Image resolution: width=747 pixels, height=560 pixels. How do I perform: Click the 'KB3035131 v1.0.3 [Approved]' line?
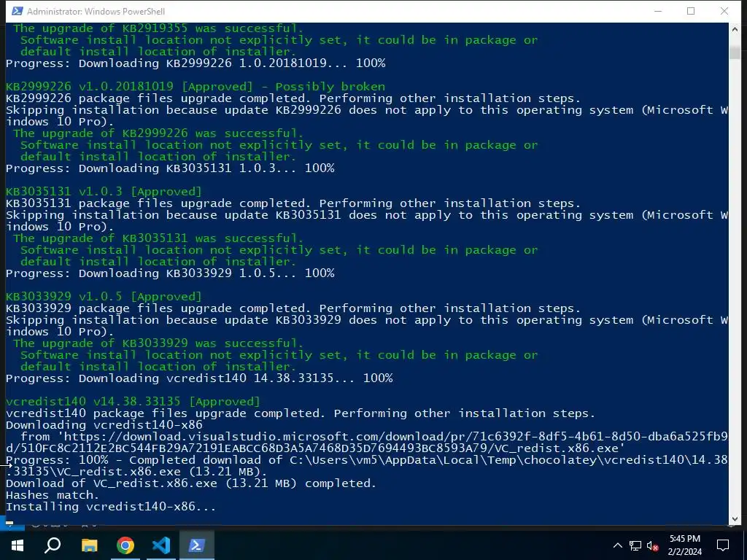click(x=104, y=192)
